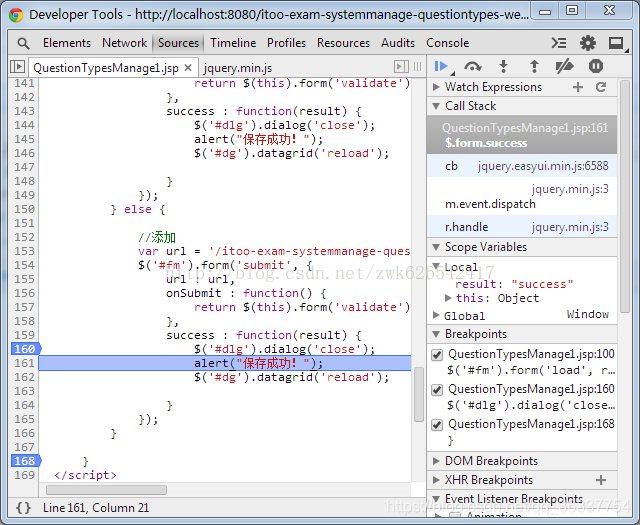Viewport: 640px width, 525px height.
Task: Deactivate all breakpoints icon
Action: (564, 66)
